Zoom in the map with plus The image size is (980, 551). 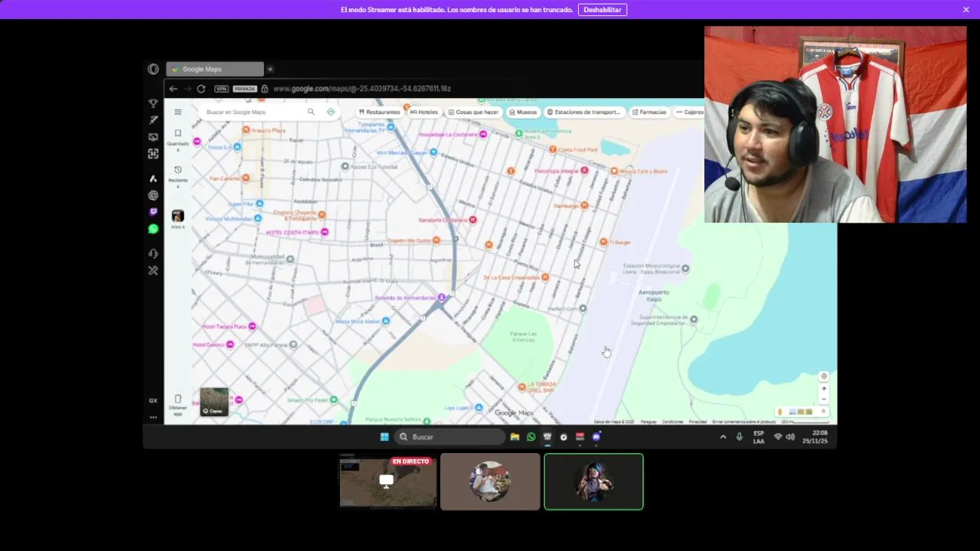pyautogui.click(x=824, y=388)
